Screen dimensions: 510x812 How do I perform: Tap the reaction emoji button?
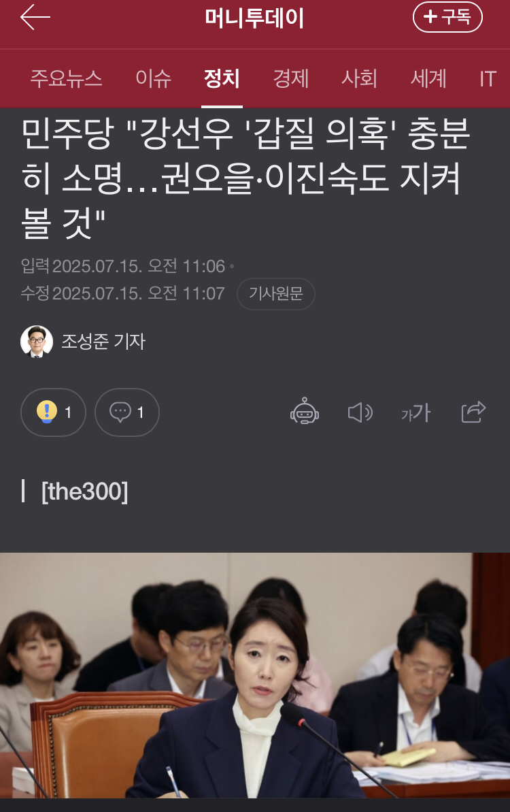[53, 412]
